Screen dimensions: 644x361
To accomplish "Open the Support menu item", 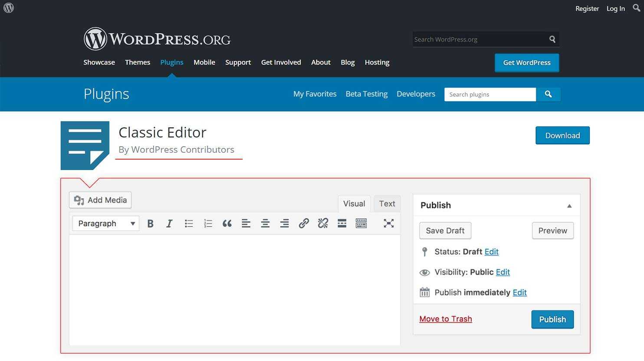I will (x=238, y=62).
